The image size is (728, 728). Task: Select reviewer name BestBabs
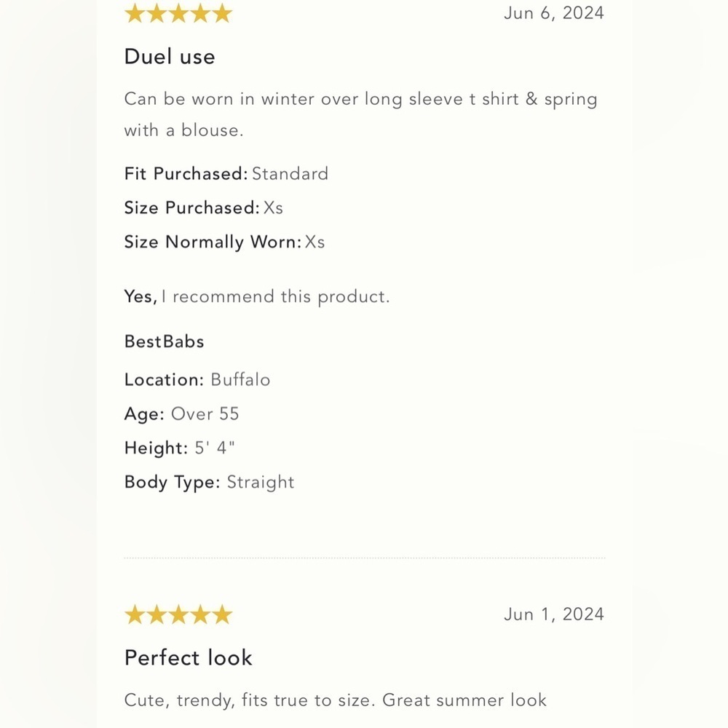(165, 341)
